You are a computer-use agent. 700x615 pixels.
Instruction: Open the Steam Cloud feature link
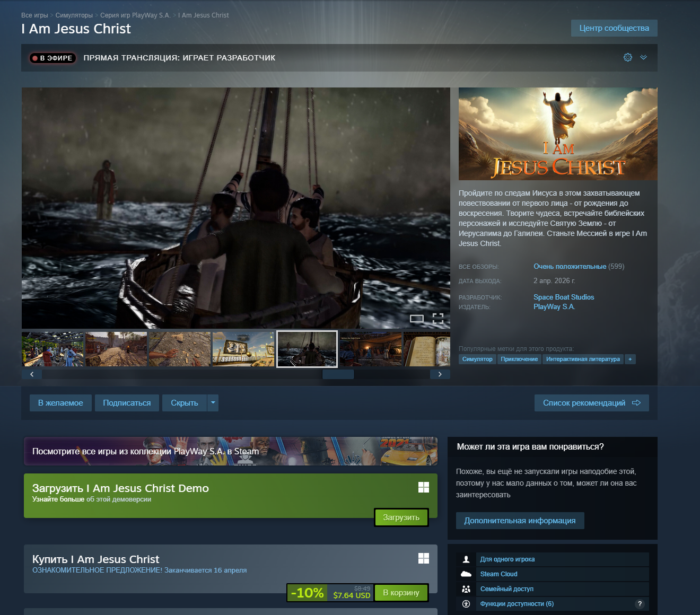(499, 574)
